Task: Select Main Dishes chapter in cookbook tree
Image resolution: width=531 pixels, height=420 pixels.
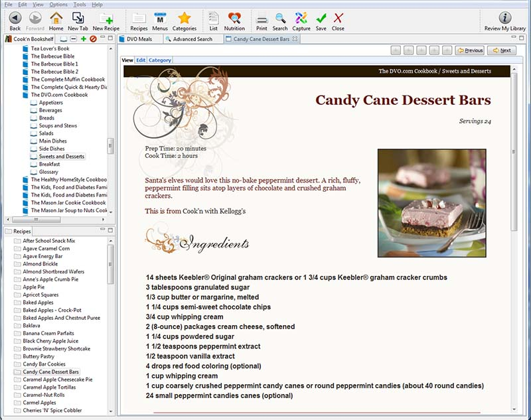Action: (x=53, y=141)
